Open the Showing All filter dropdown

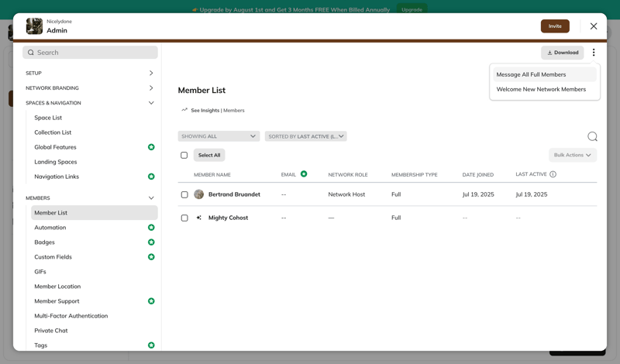pos(219,136)
